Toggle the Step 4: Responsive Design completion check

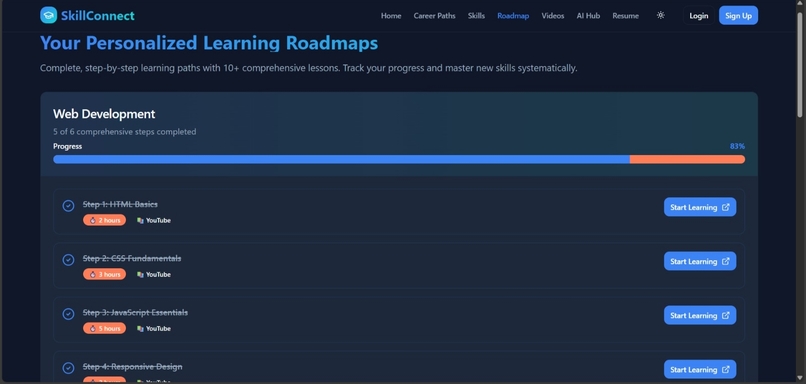[68, 368]
